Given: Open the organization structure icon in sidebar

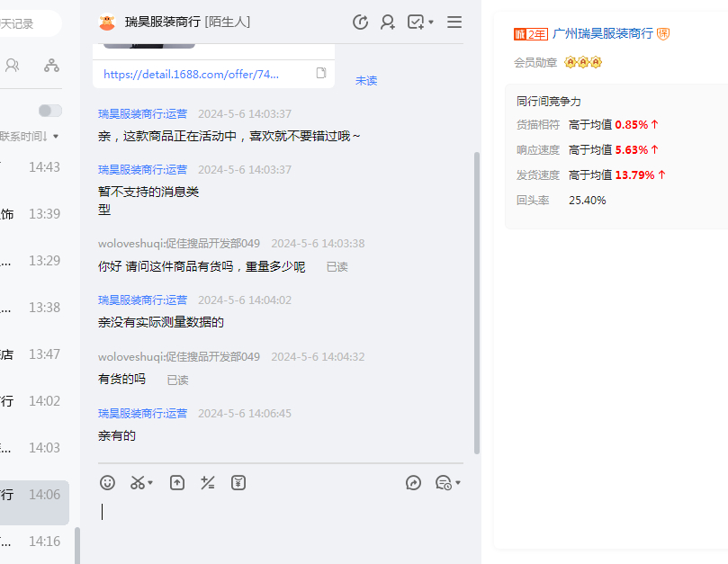Looking at the screenshot, I should point(51,65).
